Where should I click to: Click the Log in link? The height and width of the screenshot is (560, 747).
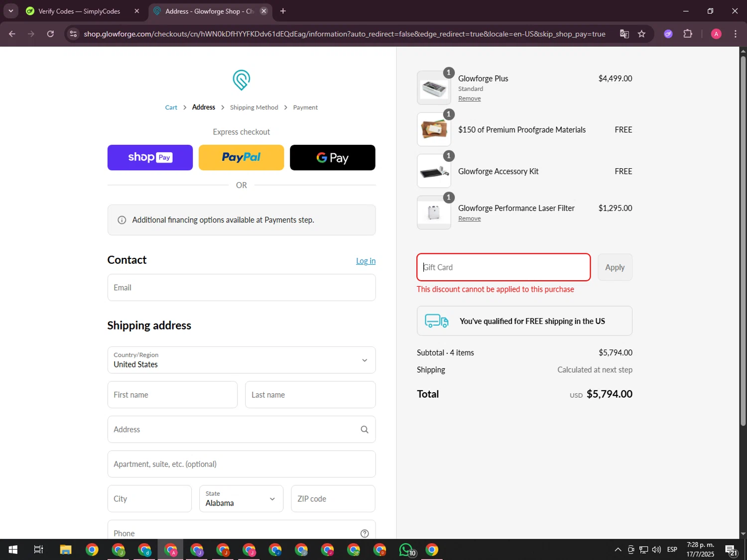tap(366, 261)
